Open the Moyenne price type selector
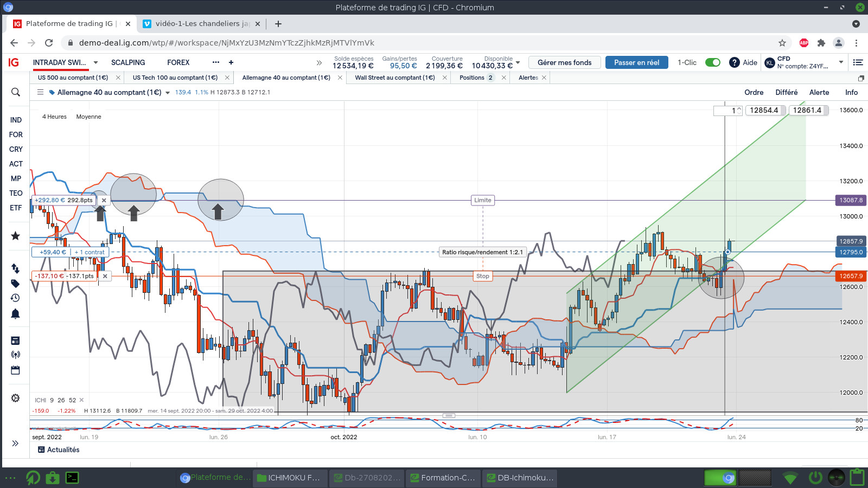Screen dimensions: 868x488 click(x=88, y=117)
